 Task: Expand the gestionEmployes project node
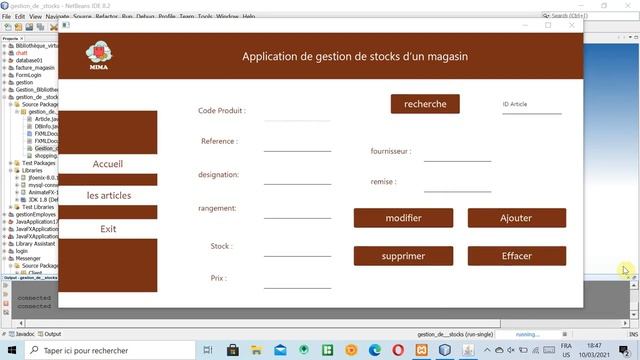click(4, 214)
